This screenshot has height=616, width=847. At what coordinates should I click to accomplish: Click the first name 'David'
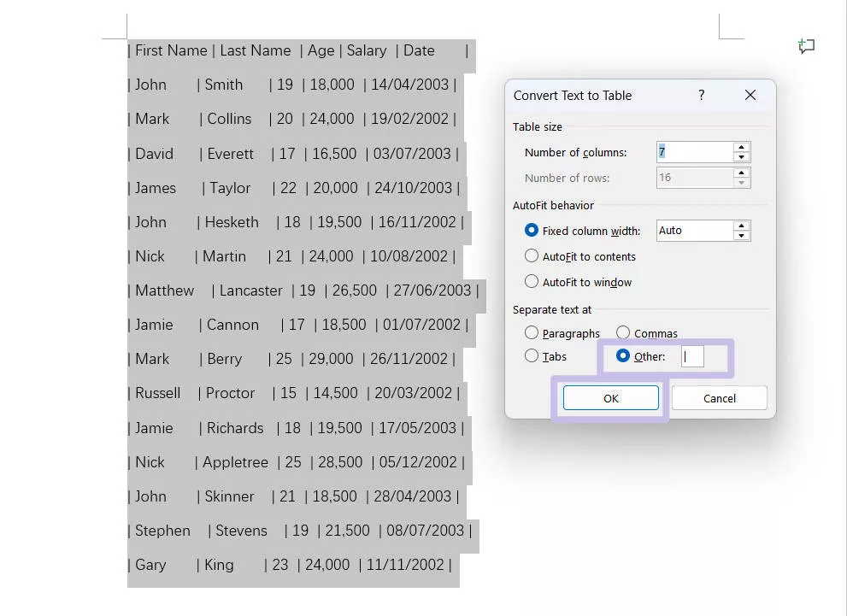[x=154, y=154]
